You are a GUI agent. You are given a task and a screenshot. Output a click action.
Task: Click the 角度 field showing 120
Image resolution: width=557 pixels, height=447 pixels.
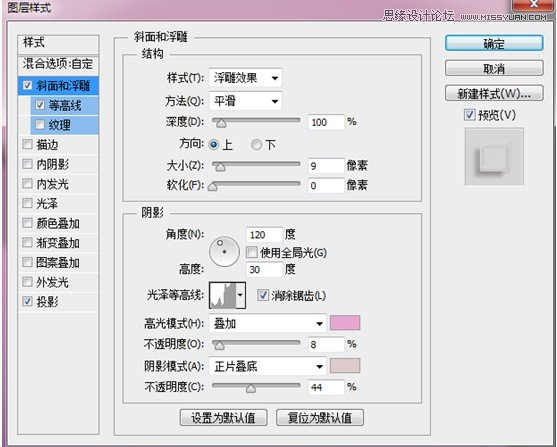(264, 235)
